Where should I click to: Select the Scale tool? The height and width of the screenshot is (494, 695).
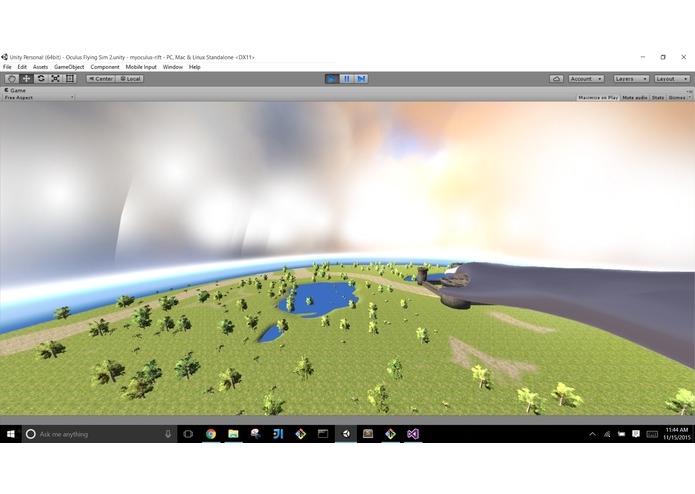coord(55,78)
